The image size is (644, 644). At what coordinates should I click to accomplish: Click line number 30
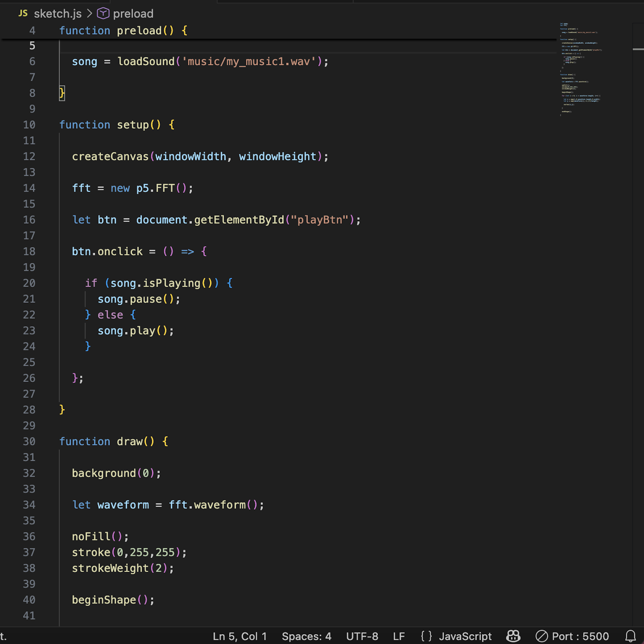[29, 441]
